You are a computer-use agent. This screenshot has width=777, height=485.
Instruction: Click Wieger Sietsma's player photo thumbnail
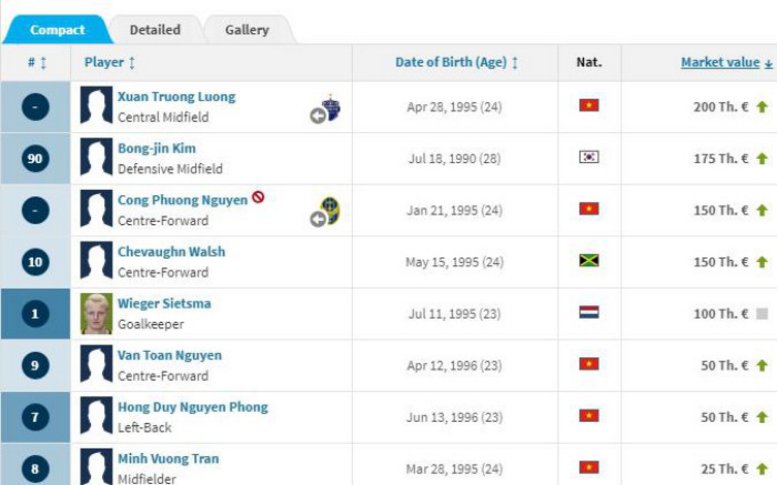[x=96, y=313]
